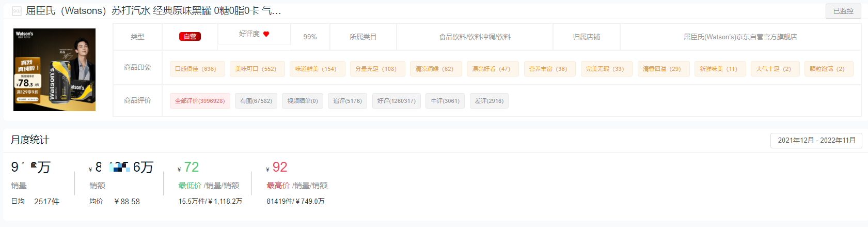Show 差评(2916) negative reviews
The width and height of the screenshot is (868, 227).
tap(489, 101)
